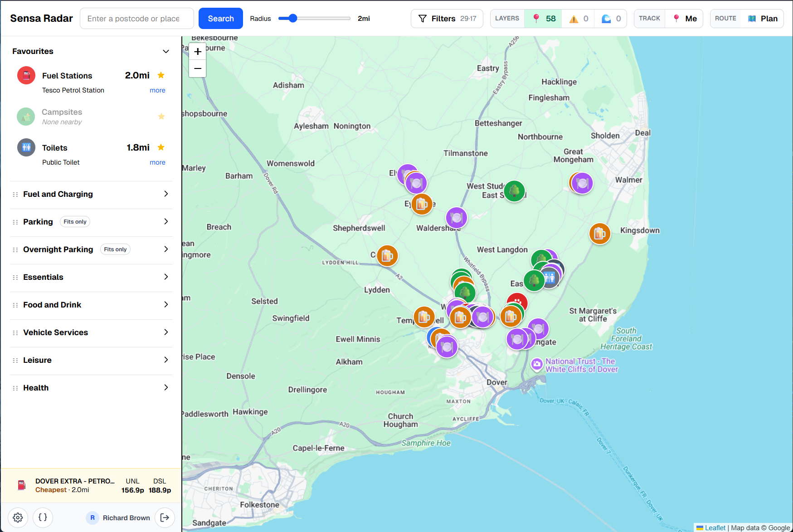Open the settings gear icon

point(18,517)
